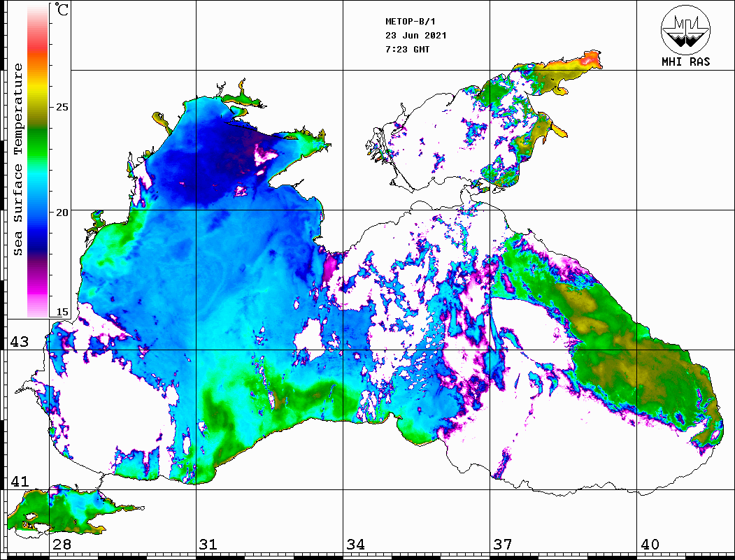Click longitude label "34"

click(355, 544)
